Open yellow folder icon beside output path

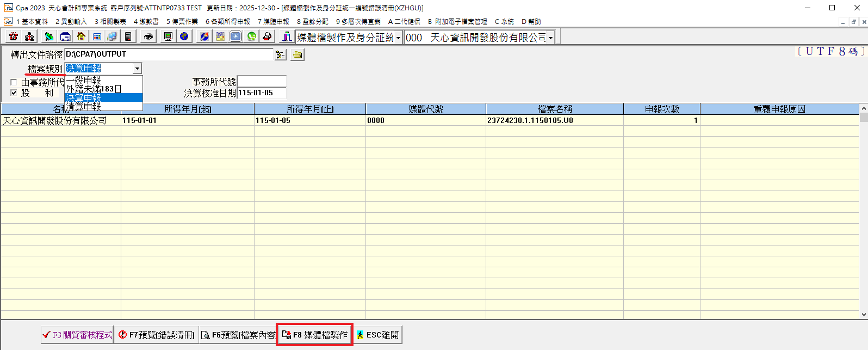(x=297, y=54)
